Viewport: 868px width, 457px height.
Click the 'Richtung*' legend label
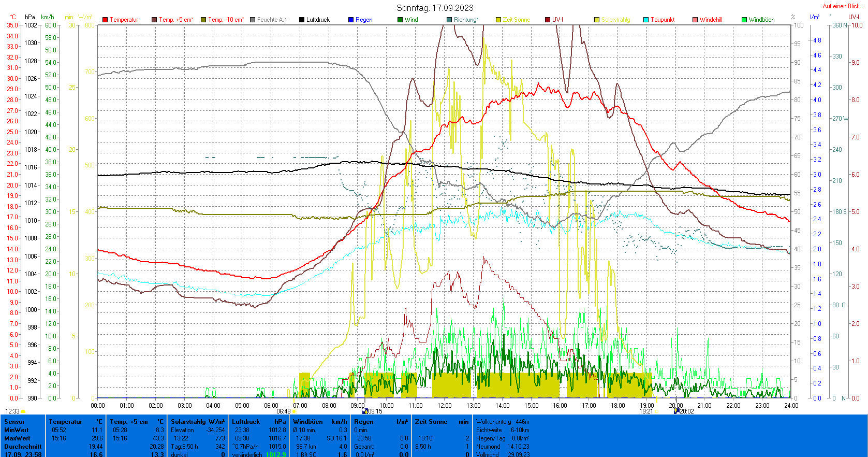coord(466,20)
